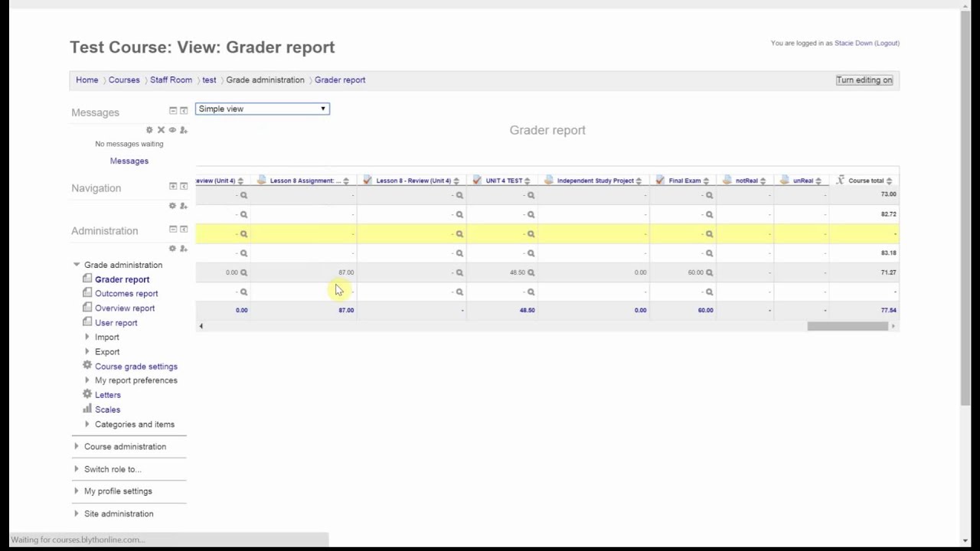The height and width of the screenshot is (551, 980).
Task: Collapse the Grade administration tree node
Action: pos(77,265)
